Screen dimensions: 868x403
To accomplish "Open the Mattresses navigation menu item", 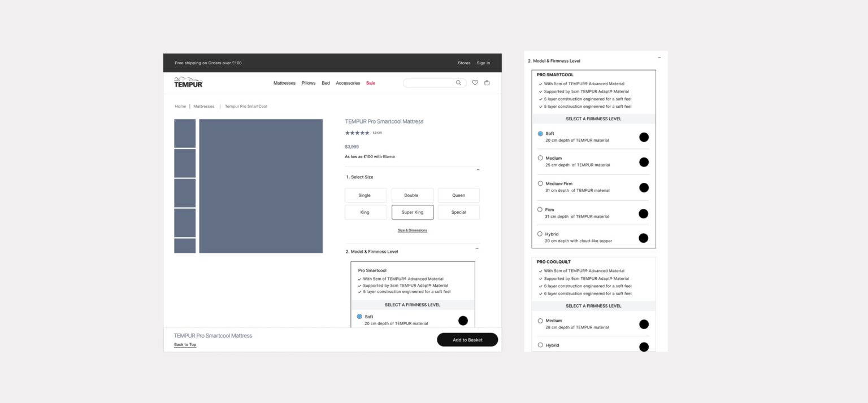I will (x=284, y=83).
